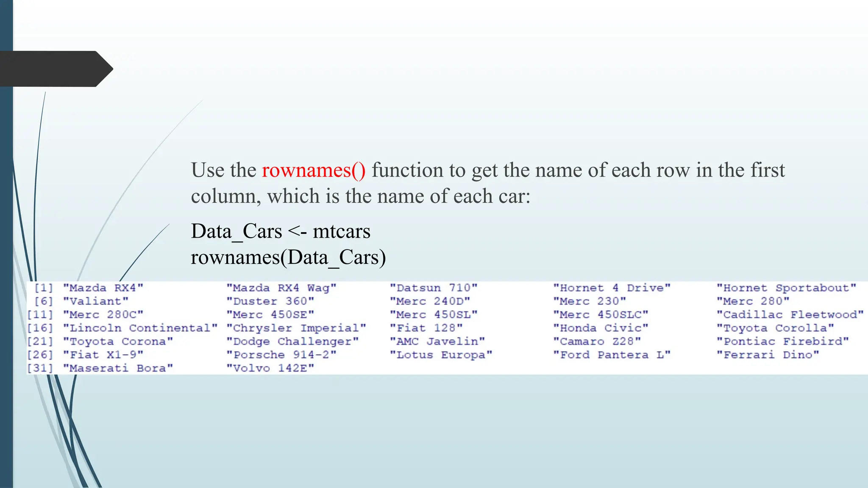
Task: Click the output entry "Cadillac Fleetwood"
Action: [x=790, y=315]
